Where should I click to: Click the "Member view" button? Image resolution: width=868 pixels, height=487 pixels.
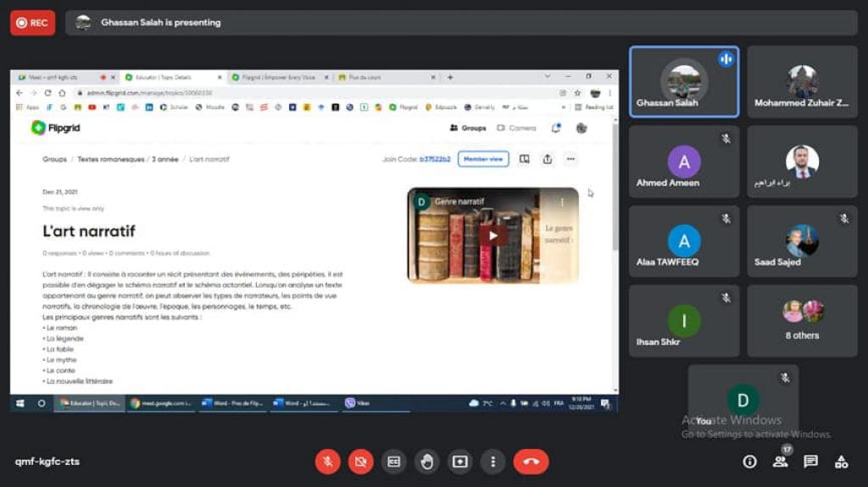[483, 158]
